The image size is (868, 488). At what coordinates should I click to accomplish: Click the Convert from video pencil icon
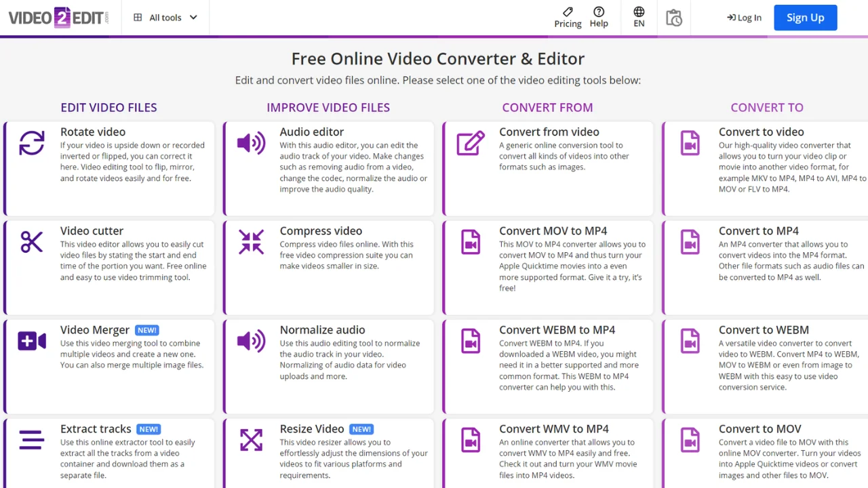click(x=471, y=143)
